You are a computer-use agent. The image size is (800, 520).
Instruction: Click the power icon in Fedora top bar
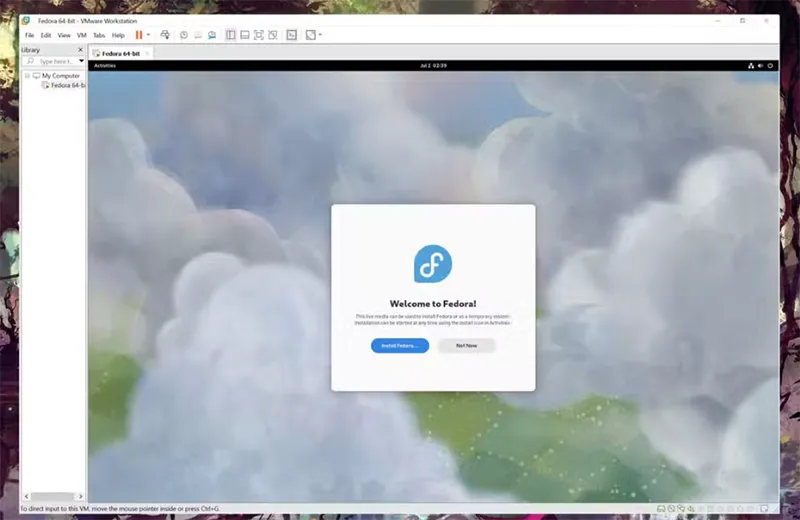point(770,65)
